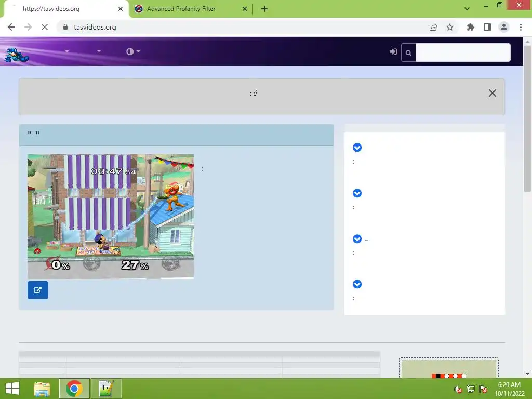Click the search magnifier button
This screenshot has height=399, width=532.
pos(408,52)
